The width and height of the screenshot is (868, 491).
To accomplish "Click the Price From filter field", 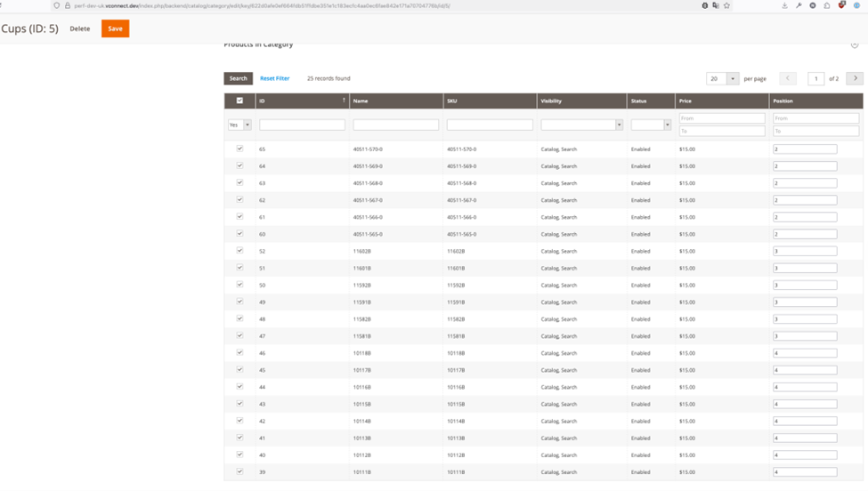I will (722, 118).
